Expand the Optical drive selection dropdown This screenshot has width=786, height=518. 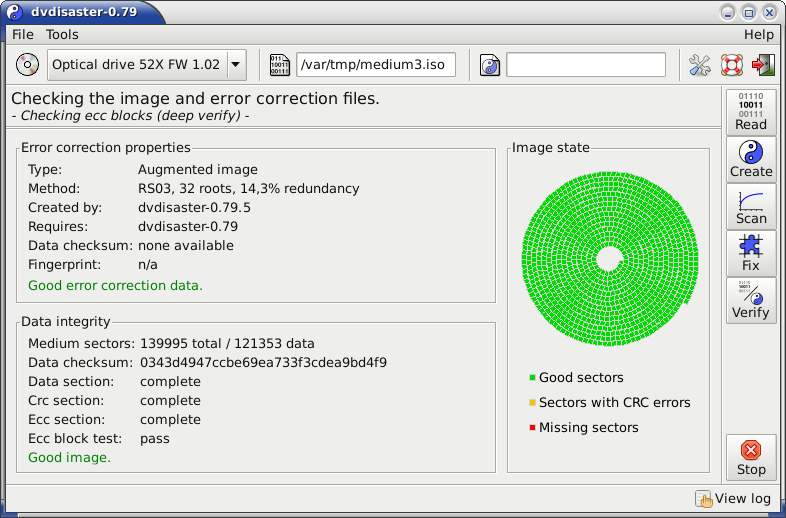coord(236,65)
